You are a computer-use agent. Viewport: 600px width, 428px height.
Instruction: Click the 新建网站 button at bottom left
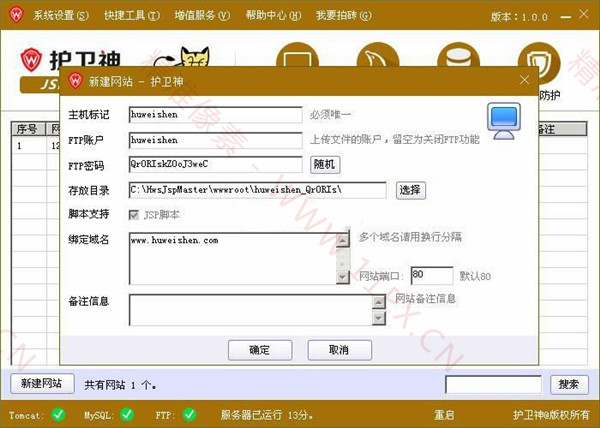42,383
